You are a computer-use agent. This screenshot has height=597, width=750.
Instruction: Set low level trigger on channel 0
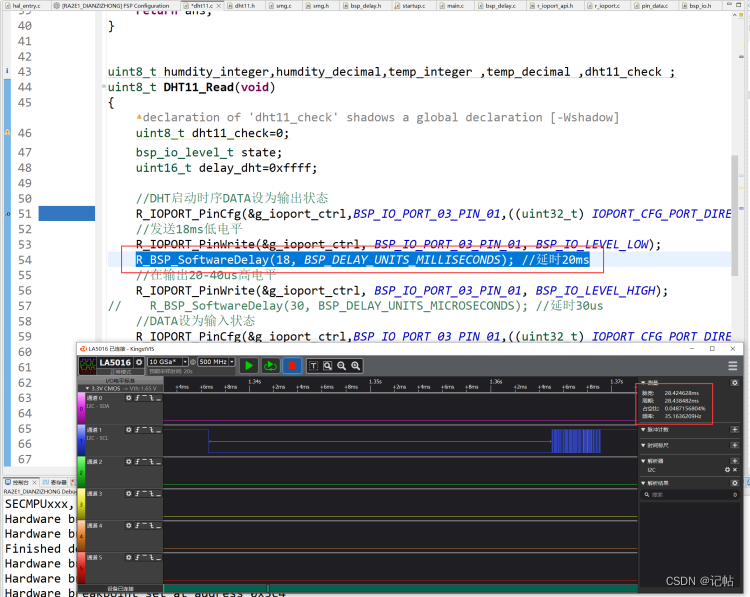158,398
